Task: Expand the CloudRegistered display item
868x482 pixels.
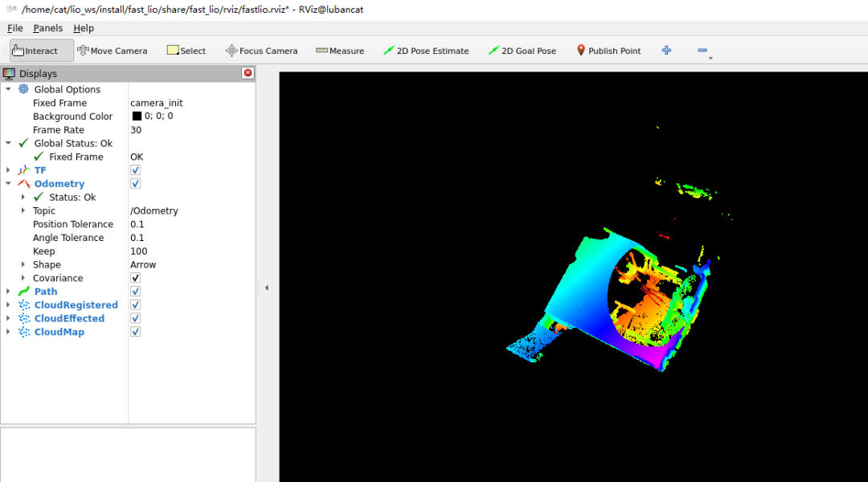Action: tap(8, 305)
